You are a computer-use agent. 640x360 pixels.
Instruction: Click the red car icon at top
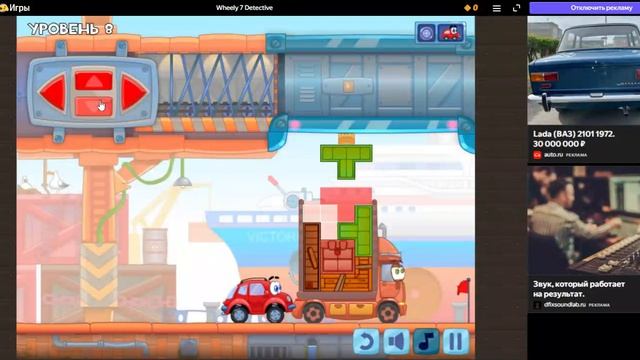click(450, 33)
